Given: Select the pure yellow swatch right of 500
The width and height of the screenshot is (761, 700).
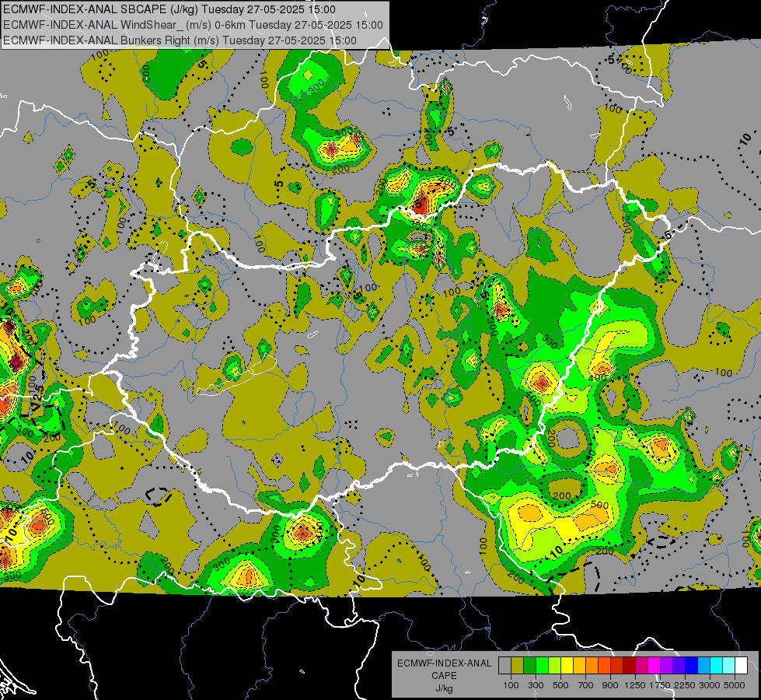Looking at the screenshot, I should [567, 666].
